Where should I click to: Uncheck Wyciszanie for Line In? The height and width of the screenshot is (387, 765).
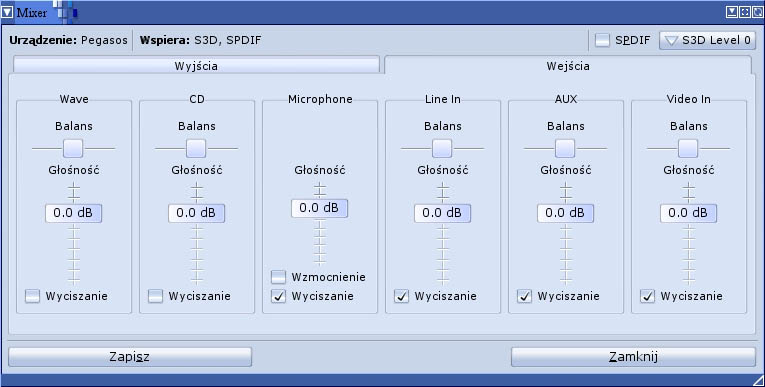(401, 296)
